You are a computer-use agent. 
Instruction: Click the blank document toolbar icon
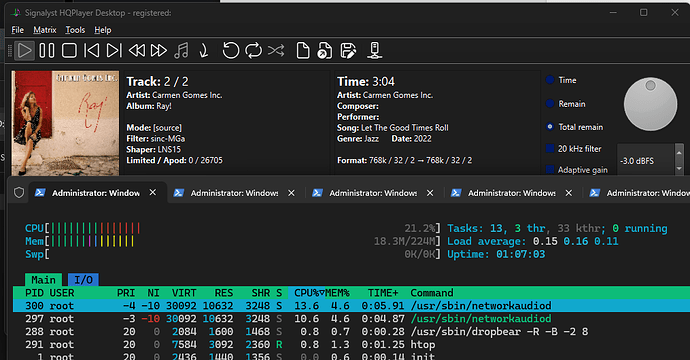click(x=303, y=50)
